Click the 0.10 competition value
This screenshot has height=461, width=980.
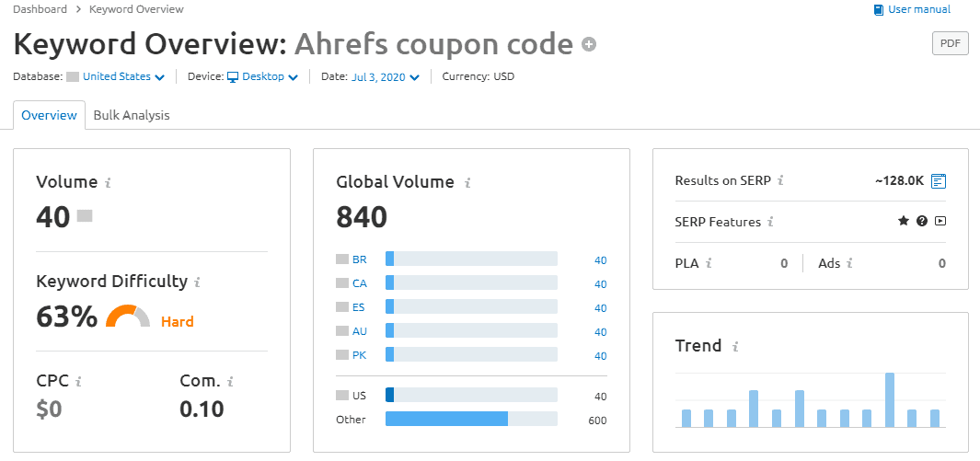pyautogui.click(x=202, y=409)
